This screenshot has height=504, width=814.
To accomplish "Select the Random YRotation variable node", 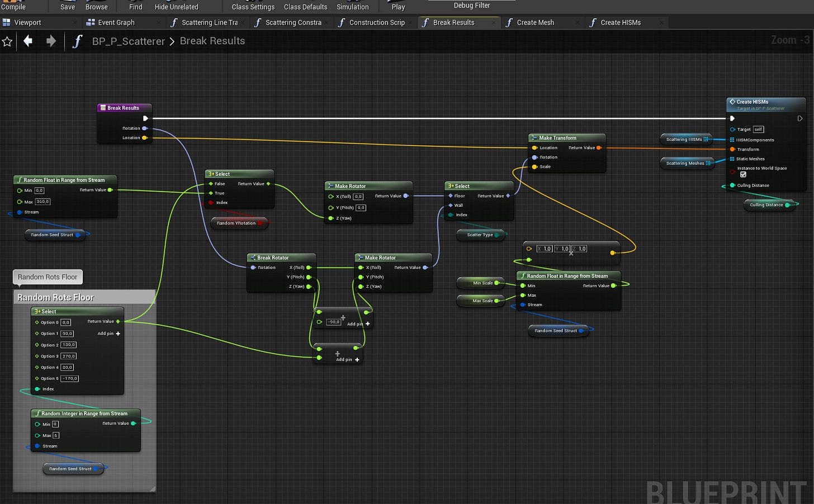I will 239,223.
